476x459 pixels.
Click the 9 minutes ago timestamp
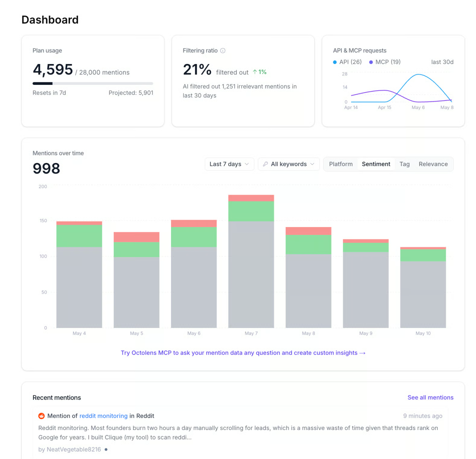[423, 416]
